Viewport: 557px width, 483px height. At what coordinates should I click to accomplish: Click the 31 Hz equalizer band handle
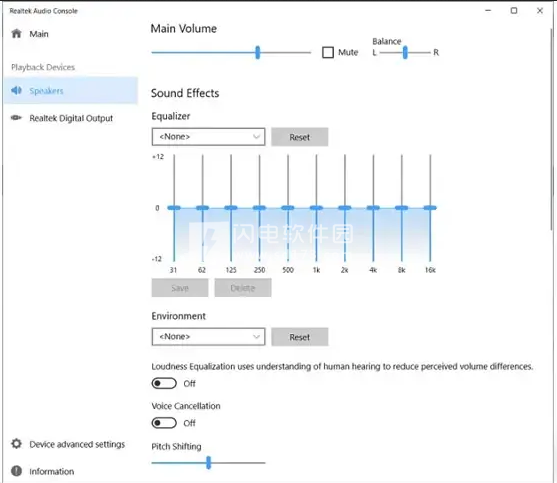point(174,208)
